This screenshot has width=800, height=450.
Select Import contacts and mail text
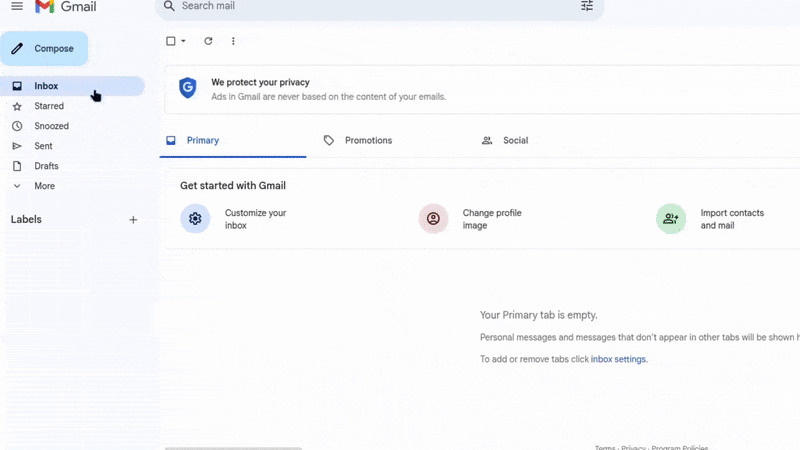pos(732,219)
